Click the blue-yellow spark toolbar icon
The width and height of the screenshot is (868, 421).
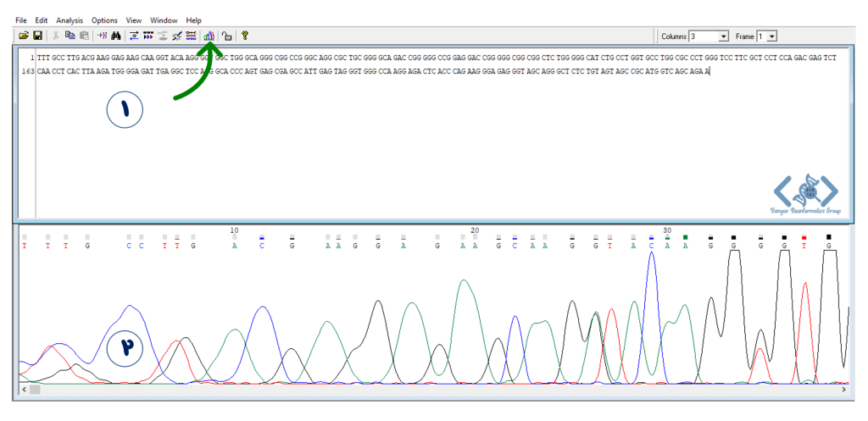click(x=176, y=36)
